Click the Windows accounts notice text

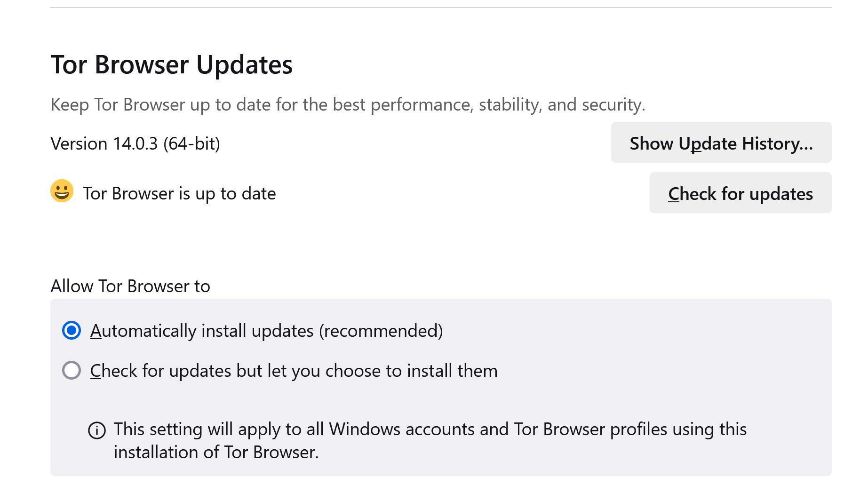coord(430,429)
